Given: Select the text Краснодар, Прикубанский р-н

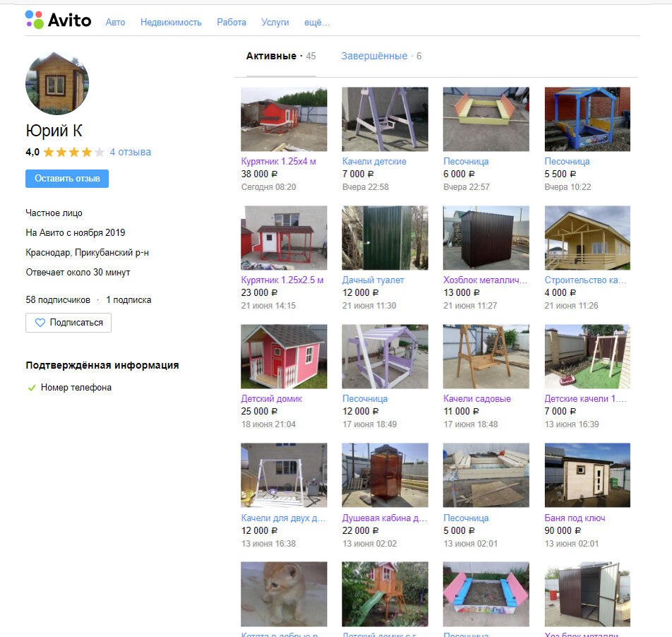Looking at the screenshot, I should [x=87, y=253].
